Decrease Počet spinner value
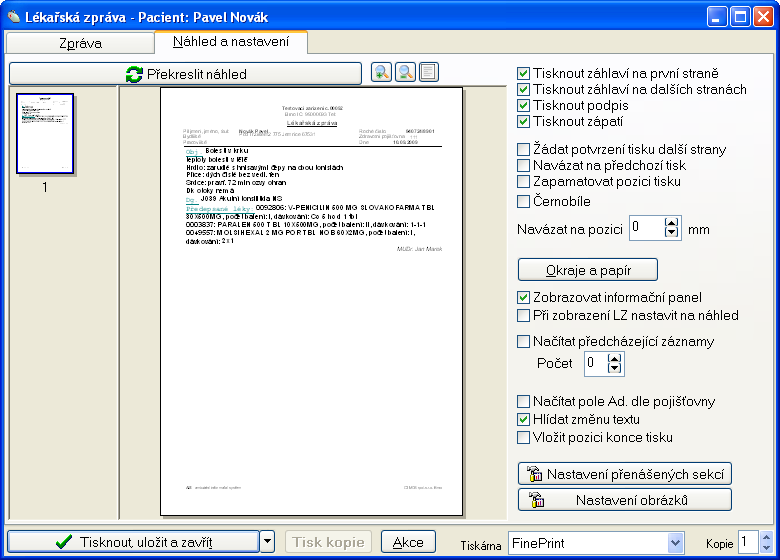780x560 pixels. (x=615, y=368)
